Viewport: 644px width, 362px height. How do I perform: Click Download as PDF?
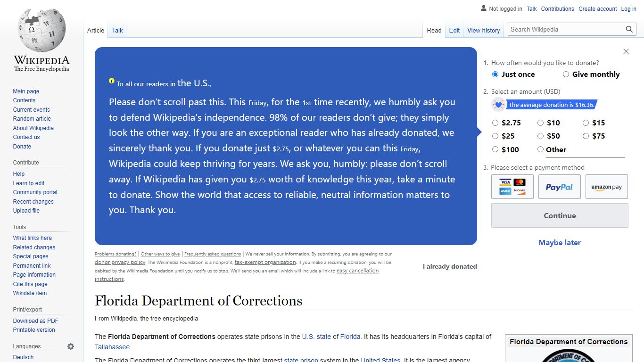(36, 321)
